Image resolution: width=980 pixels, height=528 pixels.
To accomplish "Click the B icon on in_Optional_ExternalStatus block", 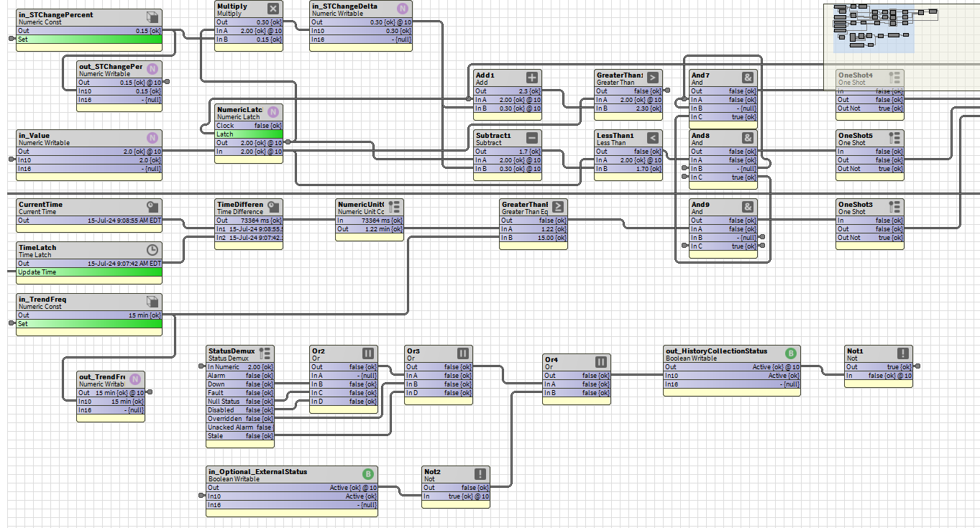I will 367,474.
